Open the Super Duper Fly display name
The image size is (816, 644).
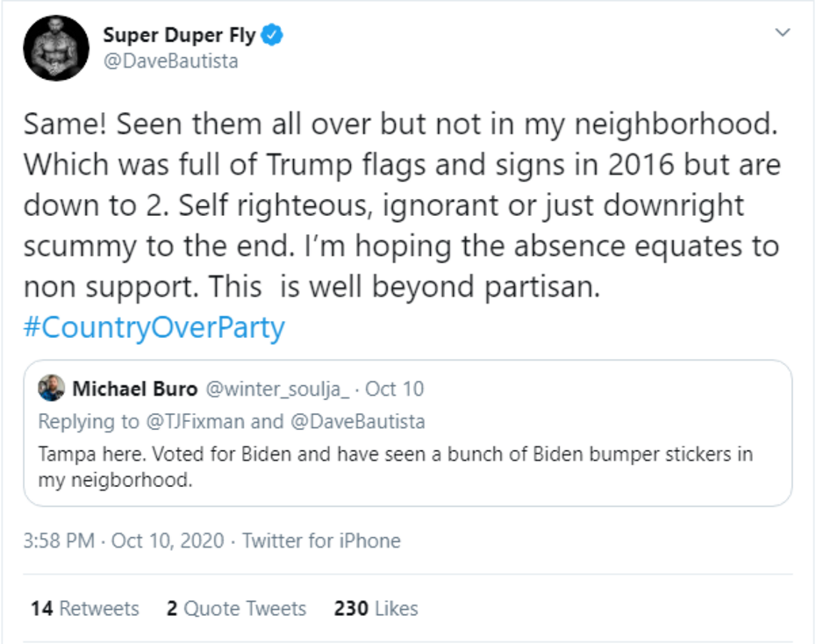pyautogui.click(x=179, y=36)
